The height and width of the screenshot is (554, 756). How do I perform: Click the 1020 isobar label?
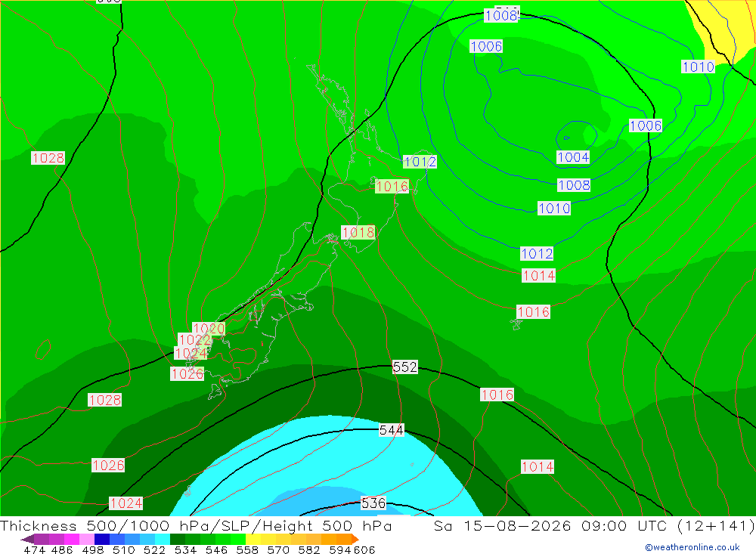coord(209,329)
